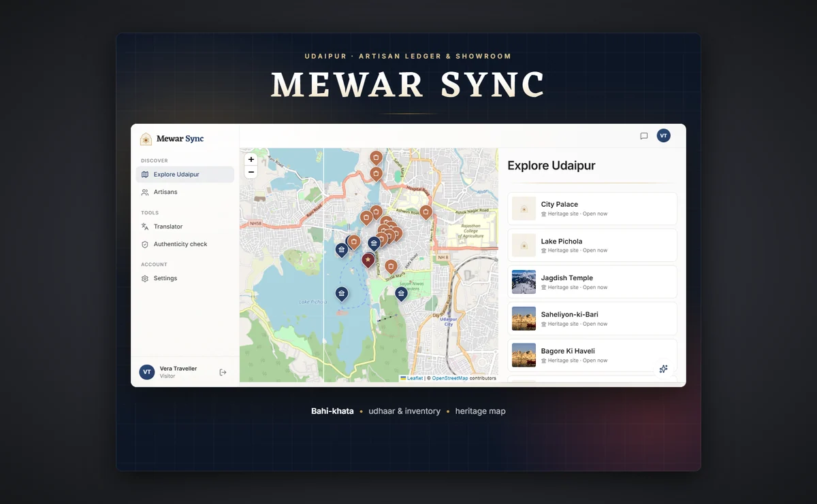Open the messages chat bubble icon
This screenshot has height=504, width=817.
click(x=644, y=136)
